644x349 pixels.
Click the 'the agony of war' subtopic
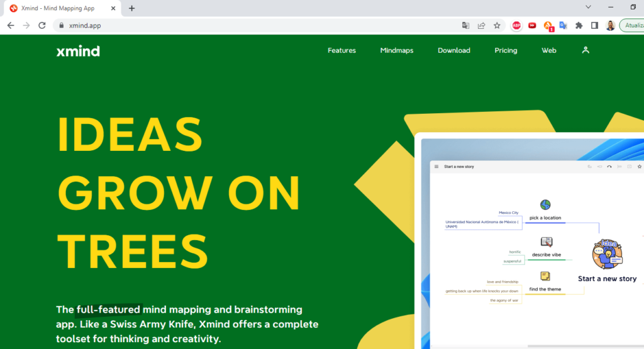pyautogui.click(x=504, y=301)
